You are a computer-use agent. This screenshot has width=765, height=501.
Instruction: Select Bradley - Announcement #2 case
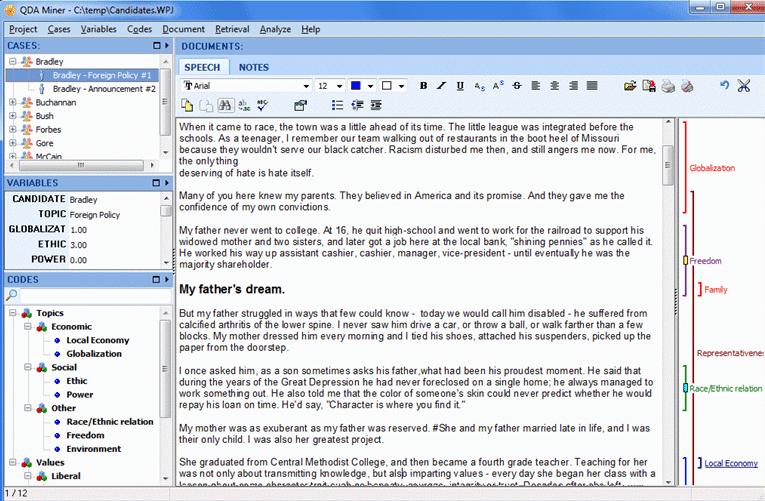click(x=104, y=88)
